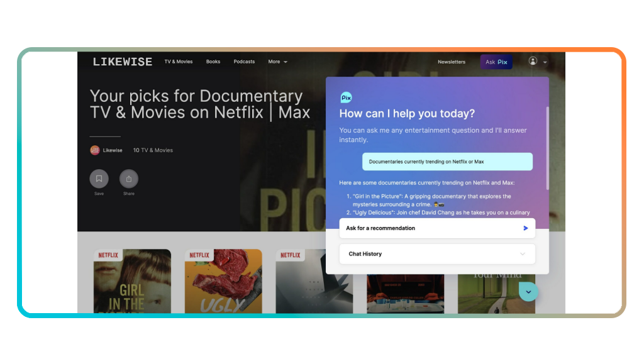Click the "Ugly Delicious" answer line
This screenshot has height=337, width=644.
point(438,213)
